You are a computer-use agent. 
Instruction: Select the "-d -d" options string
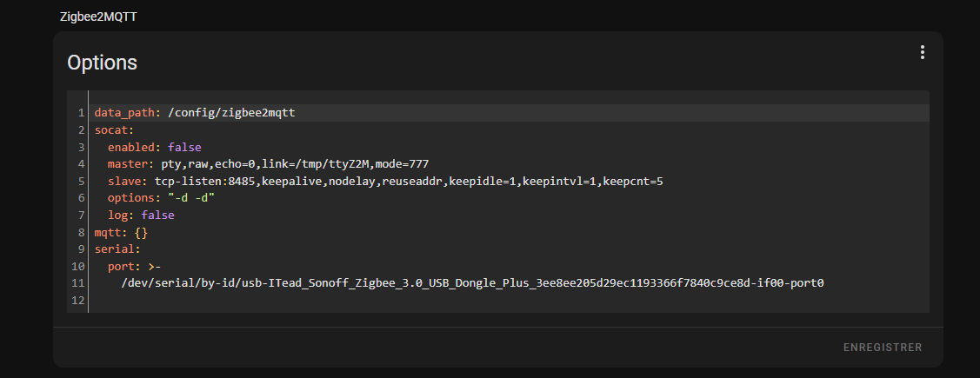click(191, 198)
